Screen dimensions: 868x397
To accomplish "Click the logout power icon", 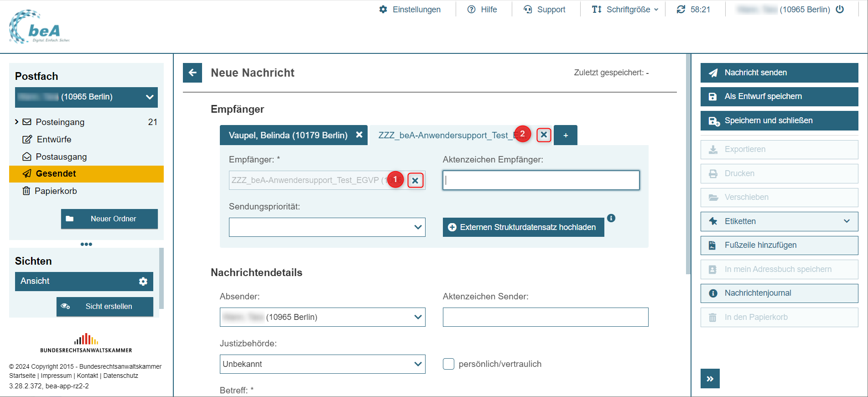I will coord(840,10).
